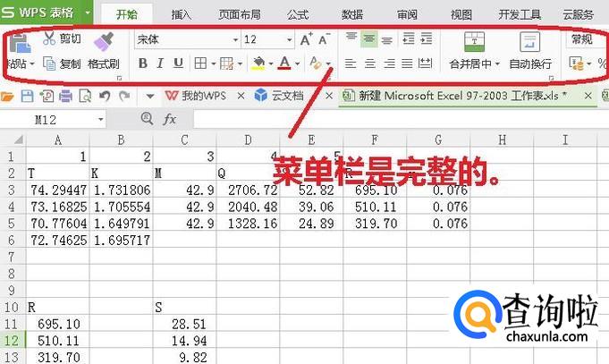Click the Merge and Center icon
This screenshot has width=609, height=364.
click(x=474, y=42)
